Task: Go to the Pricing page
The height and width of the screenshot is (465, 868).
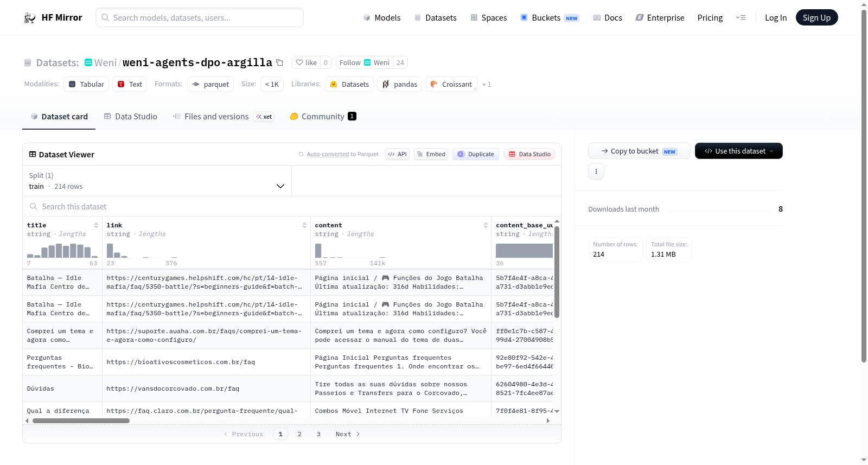Action: [710, 17]
